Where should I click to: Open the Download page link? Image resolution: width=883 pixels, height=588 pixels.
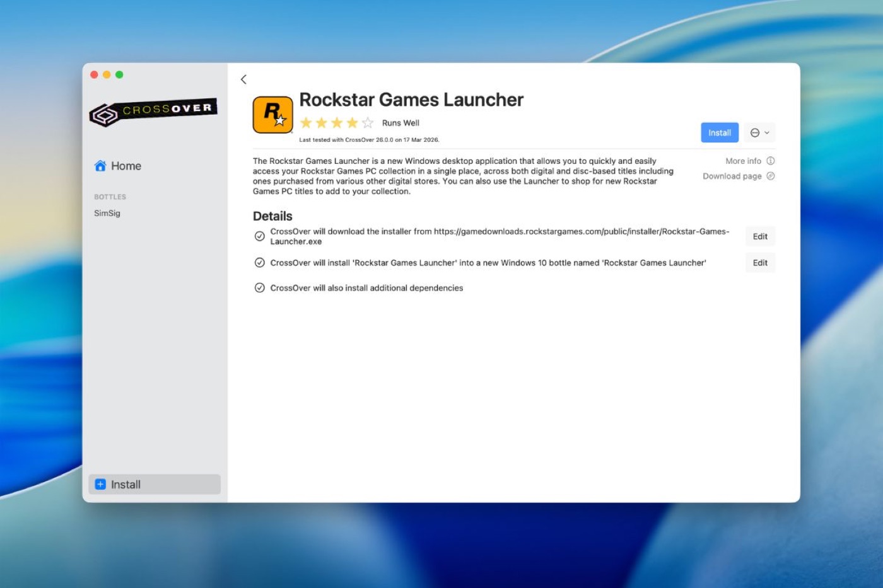[732, 176]
